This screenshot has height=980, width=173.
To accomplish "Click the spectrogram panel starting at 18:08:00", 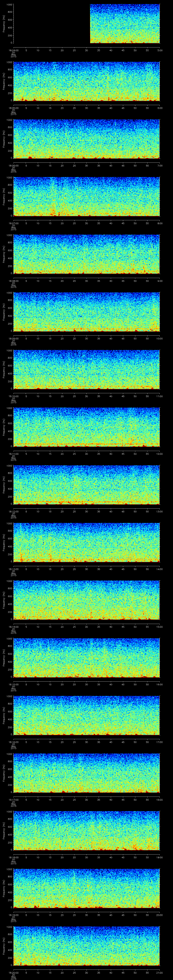I will [87, 254].
